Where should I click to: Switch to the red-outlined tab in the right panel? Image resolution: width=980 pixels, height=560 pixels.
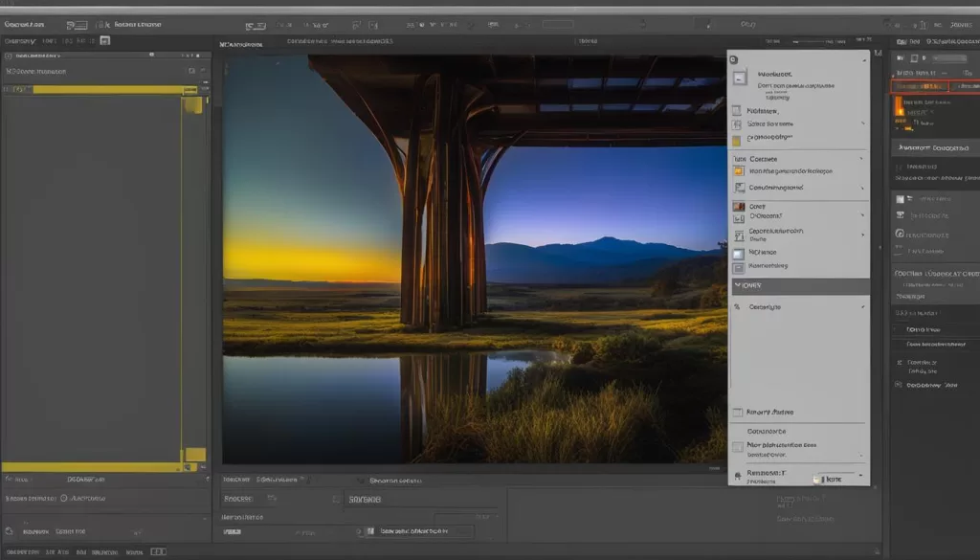[x=919, y=86]
